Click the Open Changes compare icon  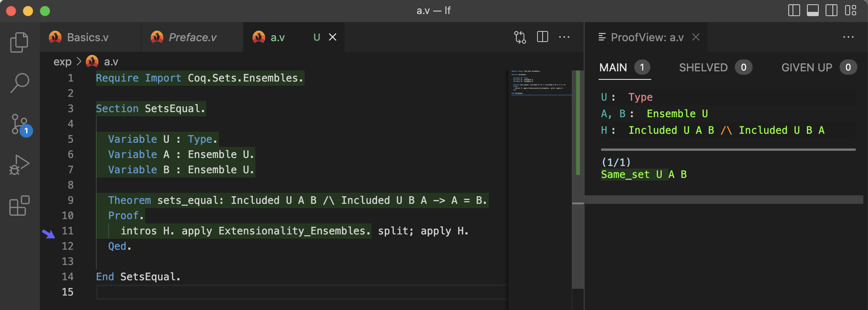coord(520,37)
